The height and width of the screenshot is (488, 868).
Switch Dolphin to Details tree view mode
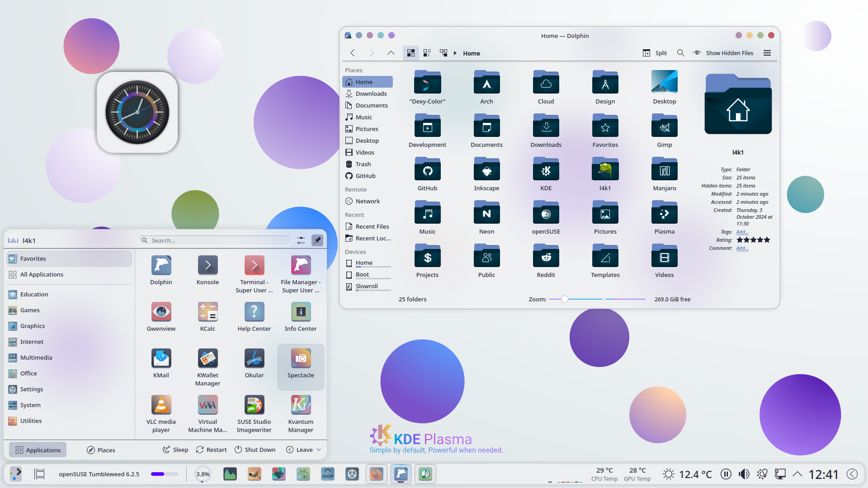tap(443, 53)
